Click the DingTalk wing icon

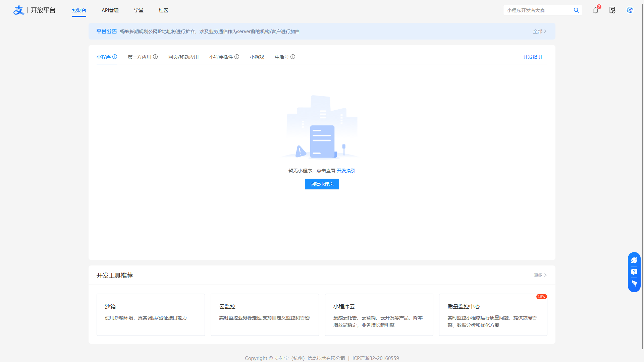pos(634,284)
